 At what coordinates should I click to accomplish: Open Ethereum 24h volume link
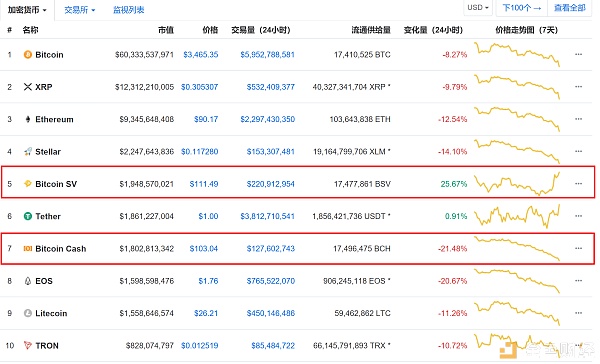pos(267,119)
